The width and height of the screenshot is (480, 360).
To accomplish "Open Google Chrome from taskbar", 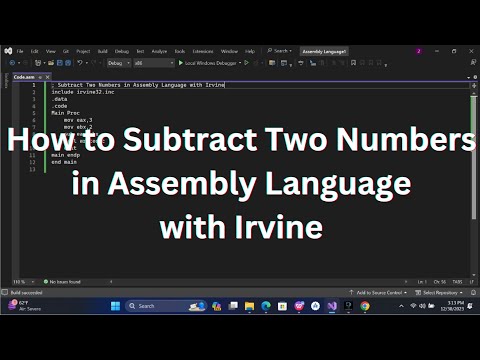I will click(365, 306).
